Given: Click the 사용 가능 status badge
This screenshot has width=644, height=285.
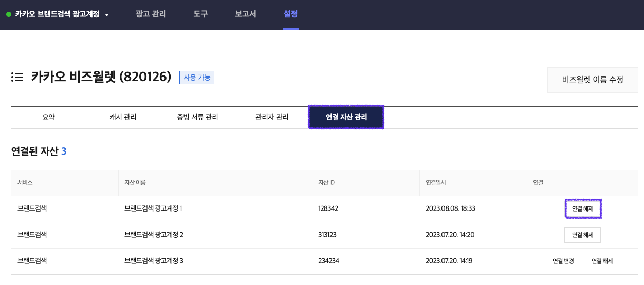Looking at the screenshot, I should tap(196, 78).
